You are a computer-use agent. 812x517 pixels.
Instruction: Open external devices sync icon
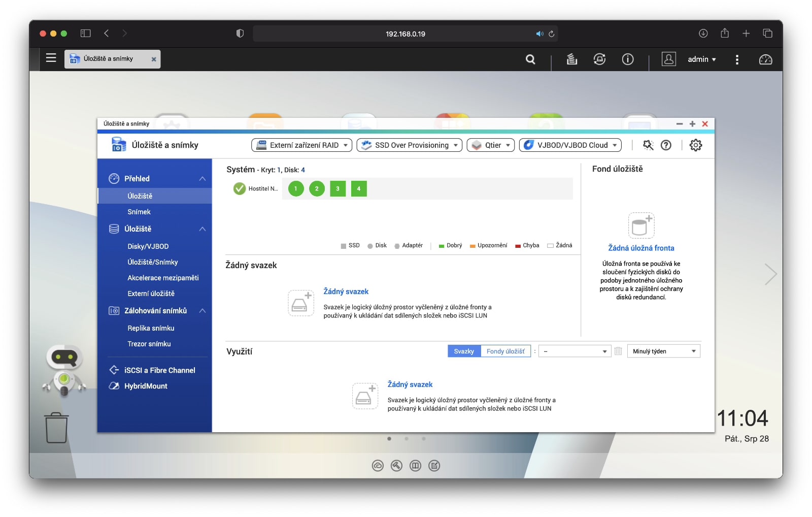pyautogui.click(x=599, y=59)
